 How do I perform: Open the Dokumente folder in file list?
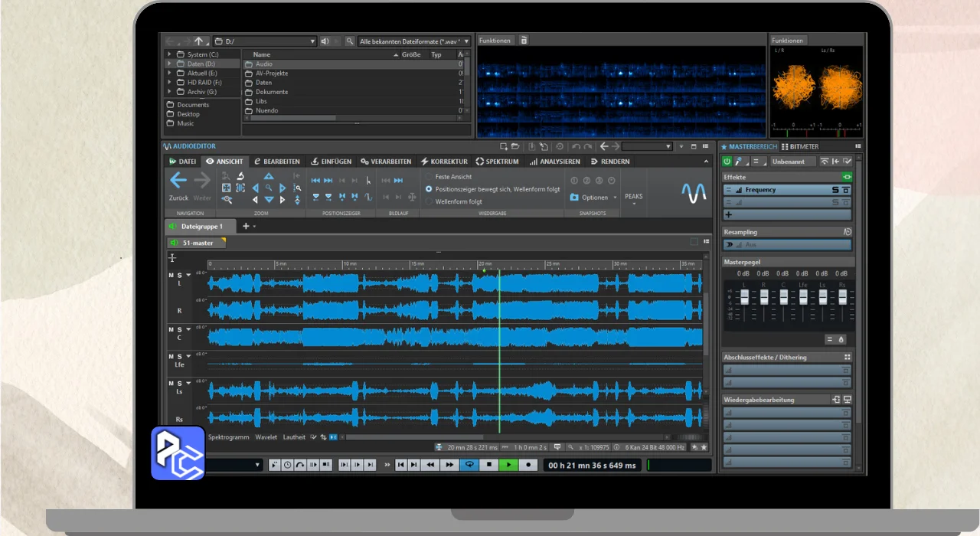[x=272, y=92]
